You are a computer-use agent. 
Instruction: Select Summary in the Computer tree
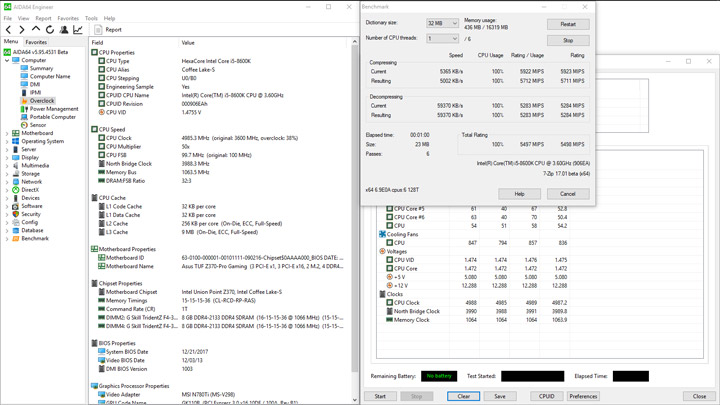[x=41, y=68]
